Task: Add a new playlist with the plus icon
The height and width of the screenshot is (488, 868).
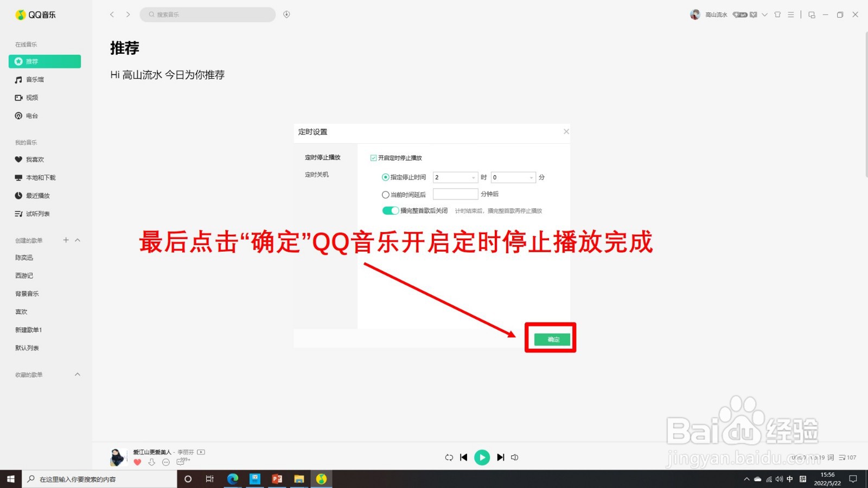Action: 66,240
